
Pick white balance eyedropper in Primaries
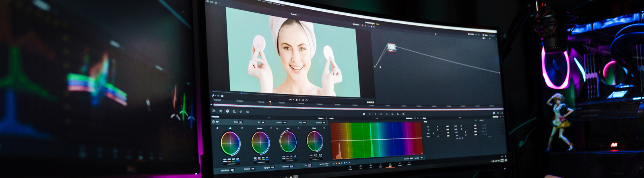click(217, 122)
